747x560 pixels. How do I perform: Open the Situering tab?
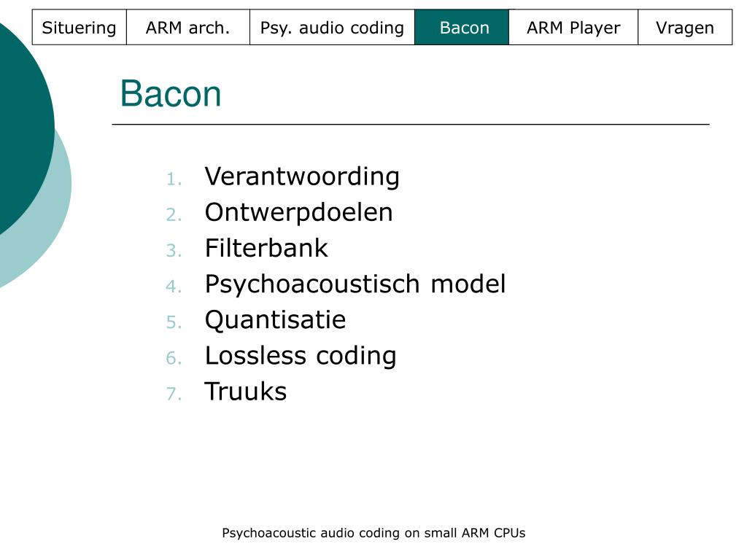pyautogui.click(x=79, y=27)
